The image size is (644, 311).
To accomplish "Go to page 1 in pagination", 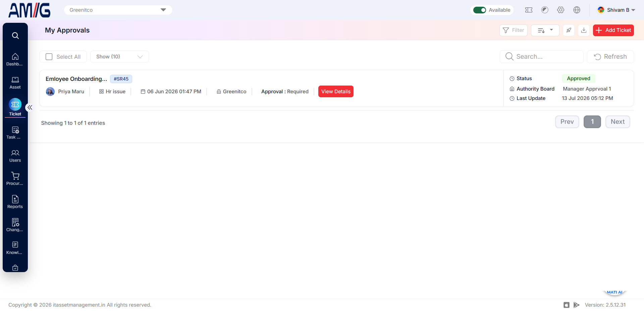I will (x=592, y=122).
